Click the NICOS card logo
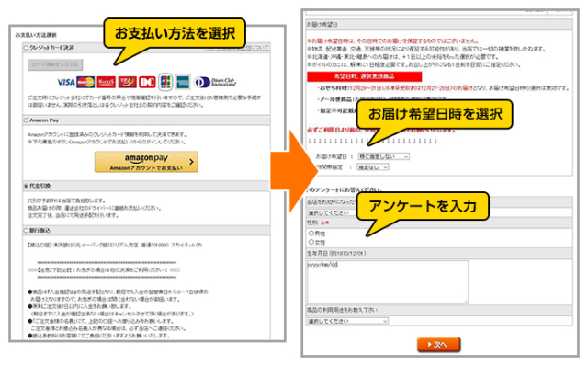This screenshot has width=588, height=366. [x=107, y=82]
